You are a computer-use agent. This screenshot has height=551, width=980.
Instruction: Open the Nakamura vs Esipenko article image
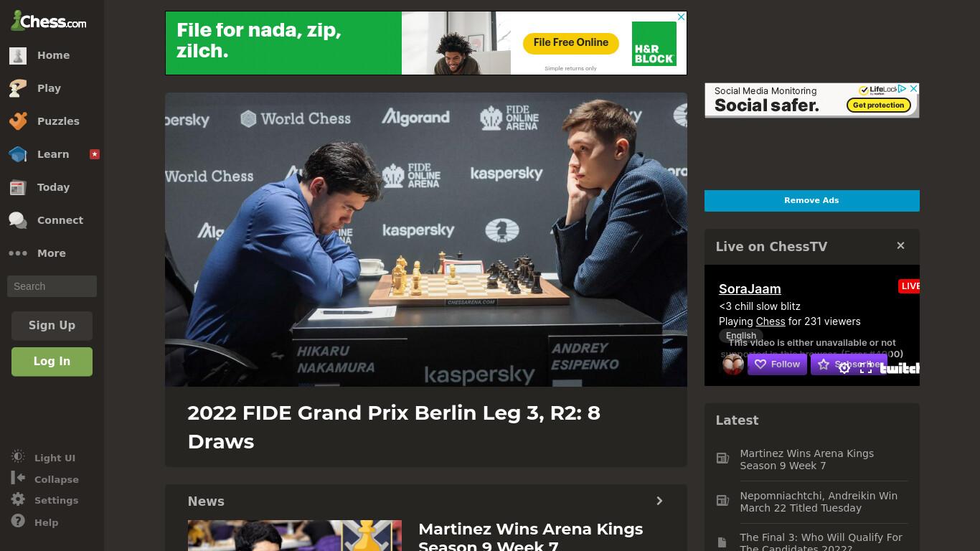(426, 240)
